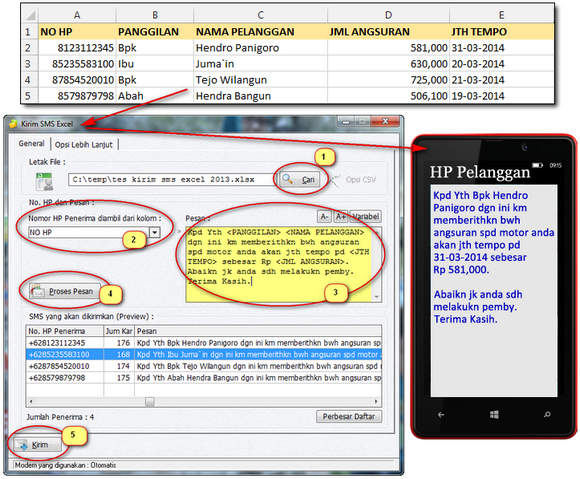
Task: Click the Kirim send button
Action: coord(37,445)
